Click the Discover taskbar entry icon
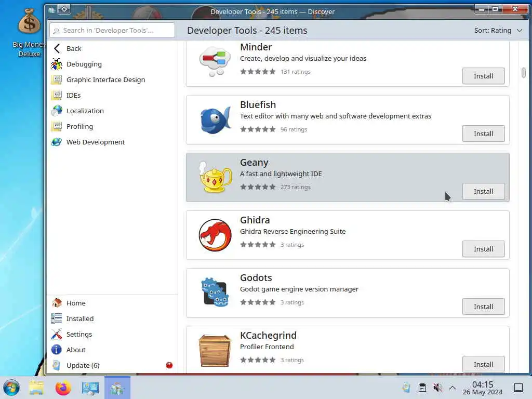532x399 pixels. [117, 388]
